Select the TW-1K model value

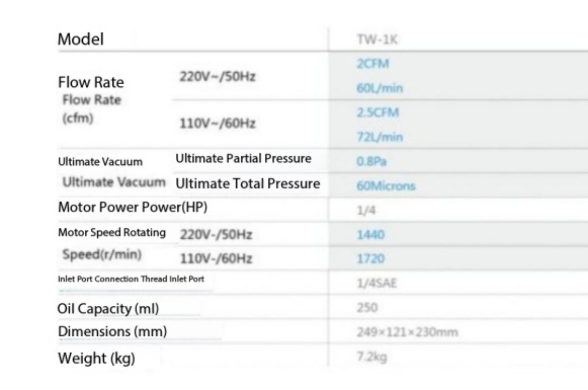tap(371, 40)
